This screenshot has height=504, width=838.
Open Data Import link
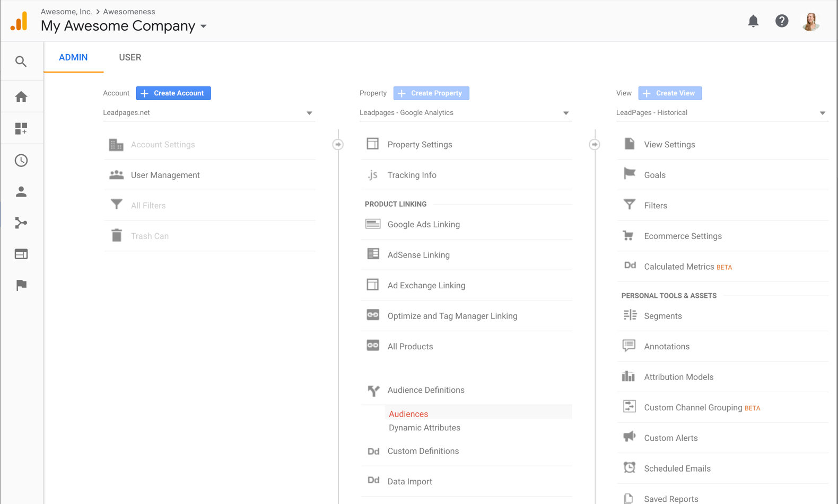click(x=410, y=482)
